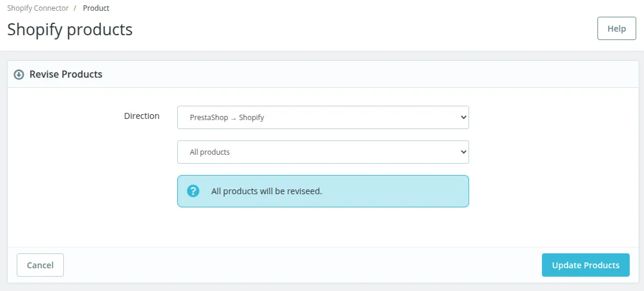Click empty space right of the info message

[x=549, y=191]
